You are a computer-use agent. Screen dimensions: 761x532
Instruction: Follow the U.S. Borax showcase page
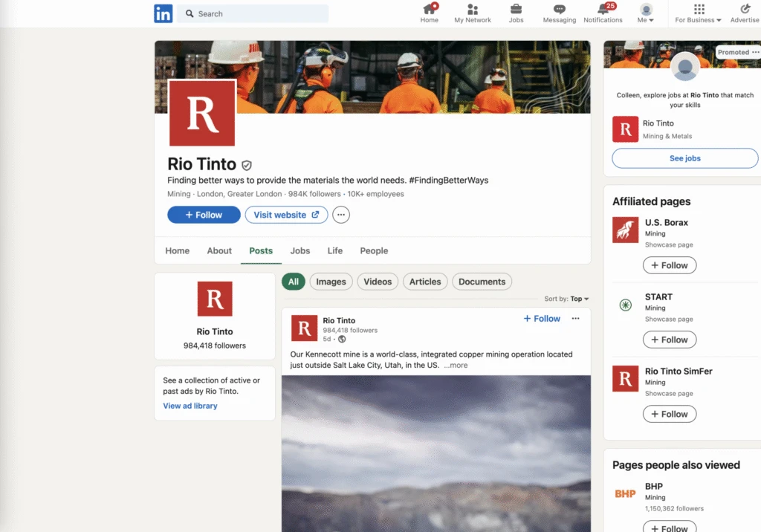(x=670, y=265)
